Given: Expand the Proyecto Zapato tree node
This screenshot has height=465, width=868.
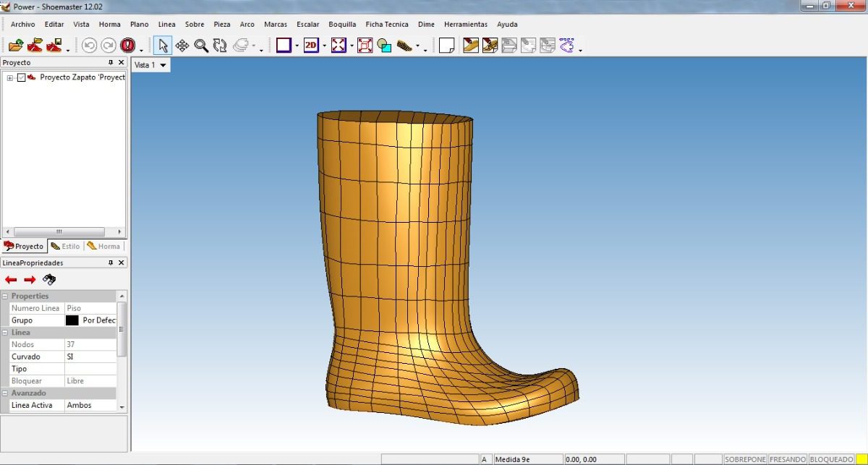Looking at the screenshot, I should coord(10,77).
